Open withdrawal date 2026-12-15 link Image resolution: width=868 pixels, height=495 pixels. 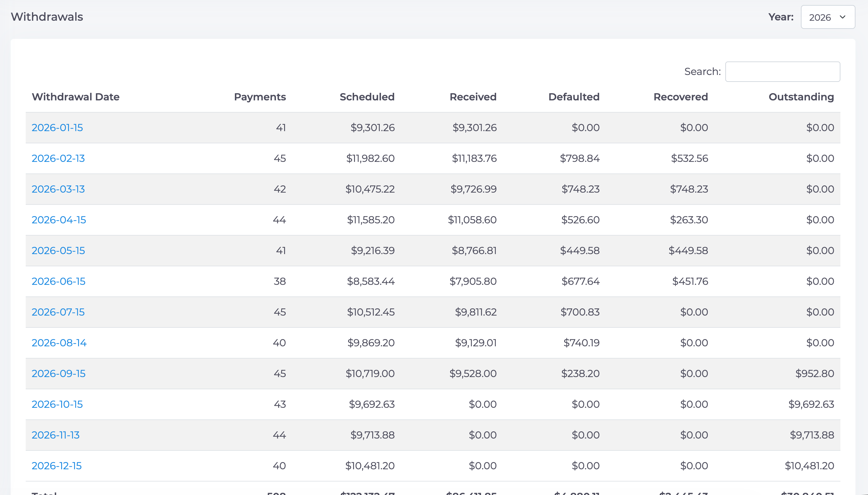point(56,466)
